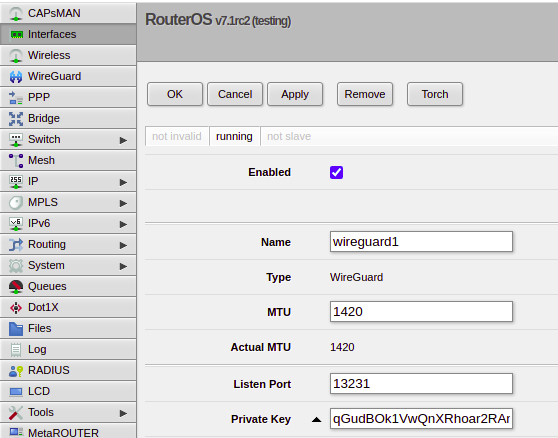Click the PPP icon
The width and height of the screenshot is (558, 438).
16,97
